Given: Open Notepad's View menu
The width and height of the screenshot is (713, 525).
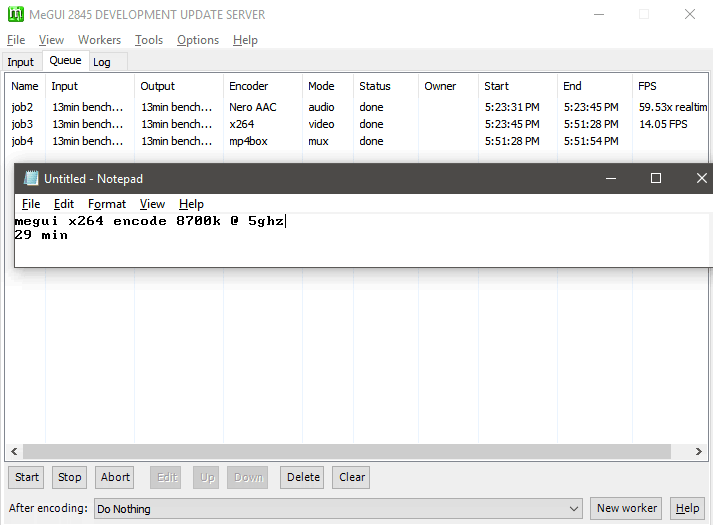Looking at the screenshot, I should (152, 204).
